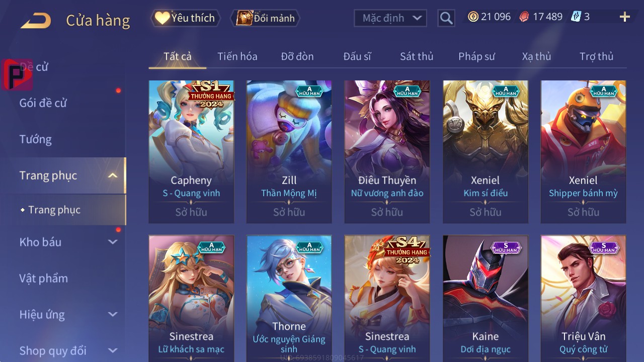Expand the Hiệu ứng sidebar section
Viewport: 644px width, 362px height.
click(x=113, y=314)
